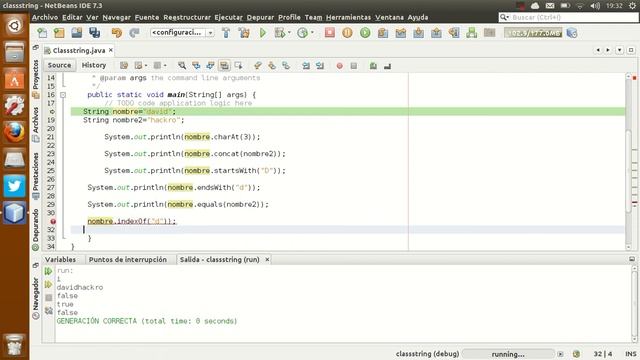640x360 pixels.
Task: Click the Shift Line Left editor icon
Action: 306,66
